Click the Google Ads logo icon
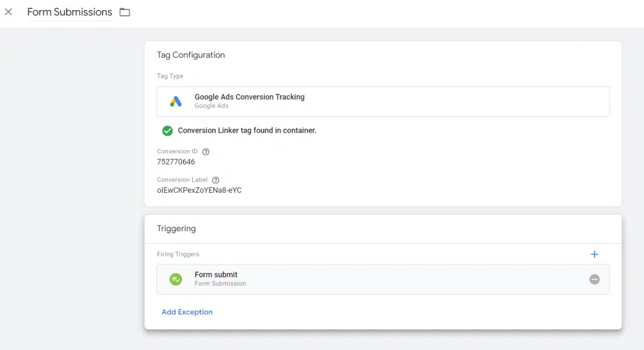The image size is (644, 350). (x=176, y=101)
